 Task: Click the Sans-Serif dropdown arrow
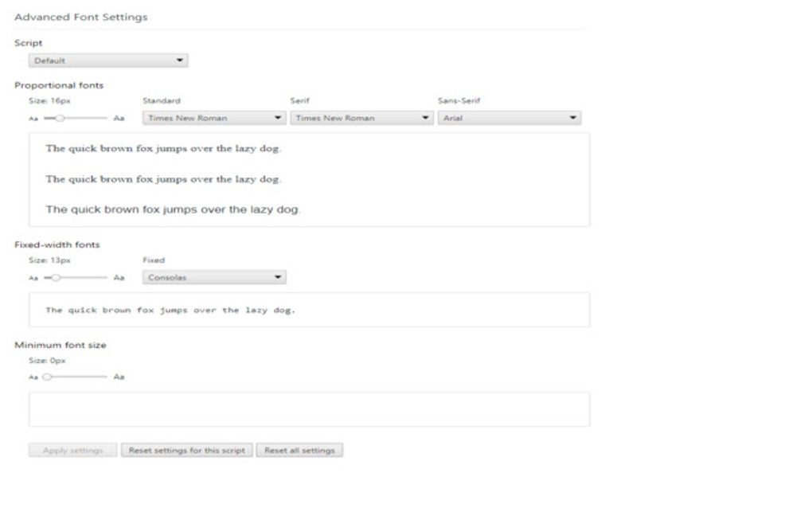click(573, 117)
